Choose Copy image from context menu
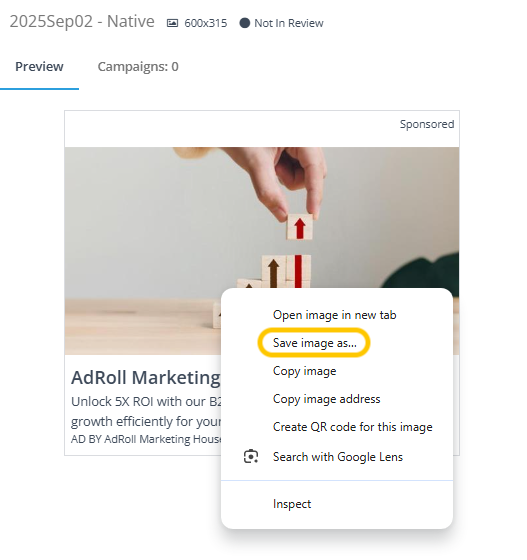The width and height of the screenshot is (527, 560). click(305, 371)
